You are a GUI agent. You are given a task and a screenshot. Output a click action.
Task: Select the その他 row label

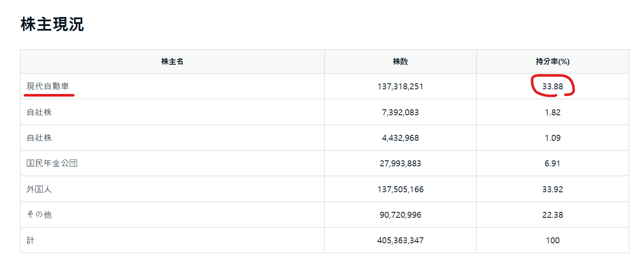[39, 215]
